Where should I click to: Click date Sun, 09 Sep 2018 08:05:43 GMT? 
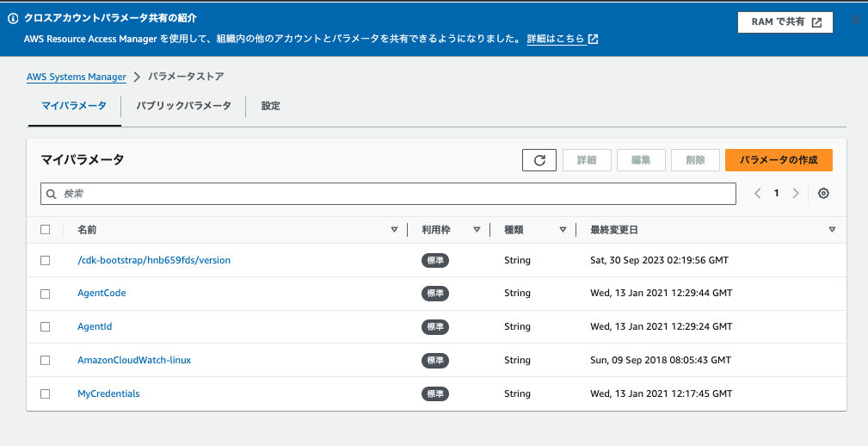coord(661,360)
